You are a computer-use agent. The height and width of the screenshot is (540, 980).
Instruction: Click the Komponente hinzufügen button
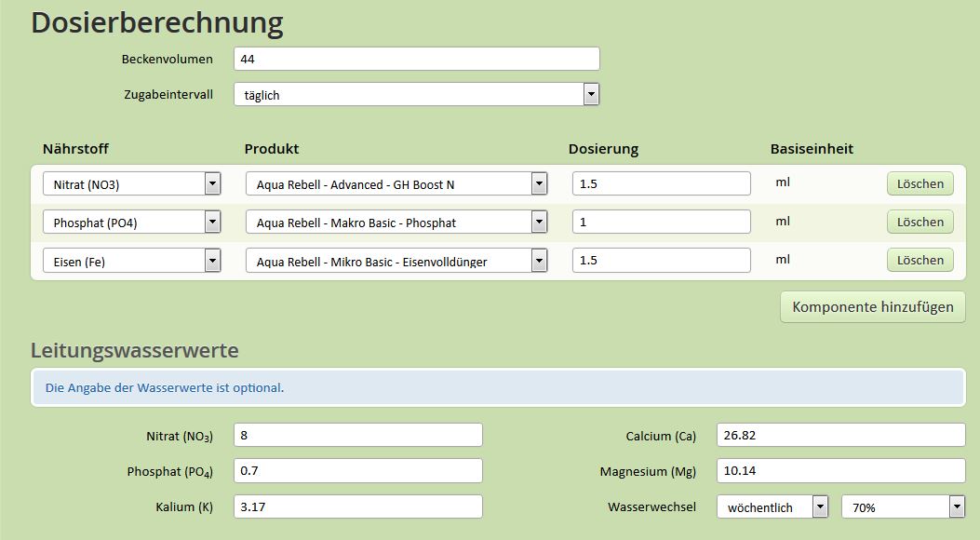pos(872,307)
